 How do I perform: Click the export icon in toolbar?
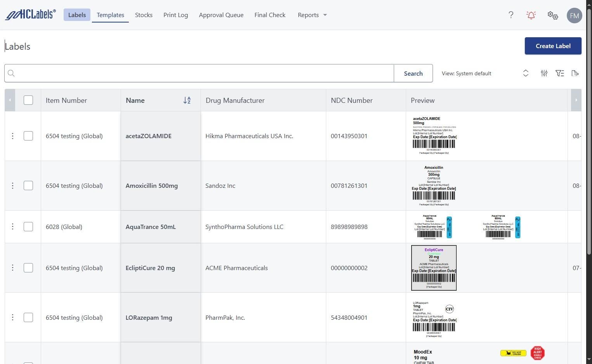pos(575,73)
